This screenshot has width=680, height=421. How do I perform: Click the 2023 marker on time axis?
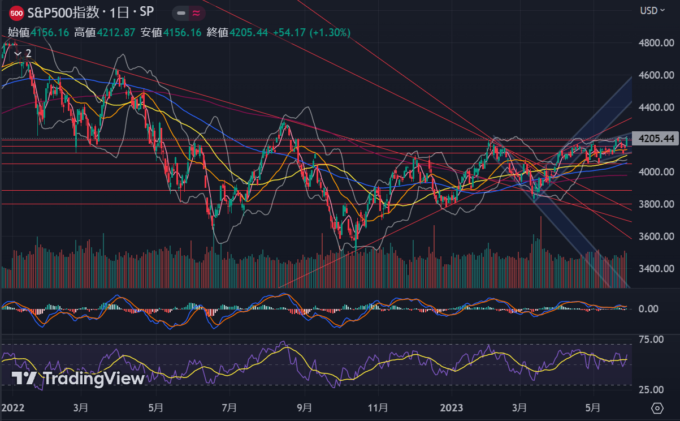pyautogui.click(x=454, y=408)
